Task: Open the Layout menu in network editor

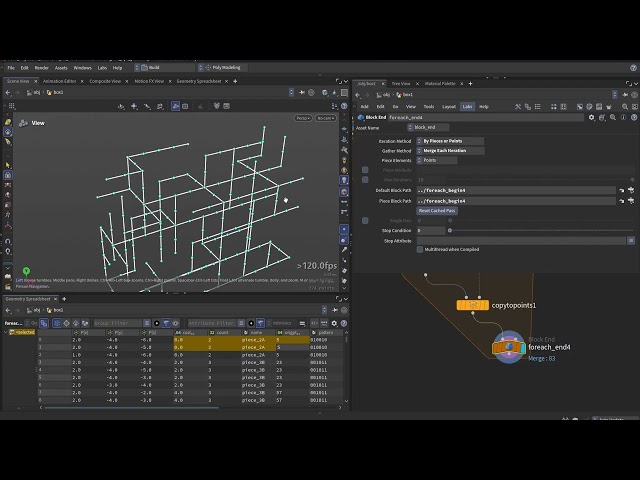Action: coord(449,107)
